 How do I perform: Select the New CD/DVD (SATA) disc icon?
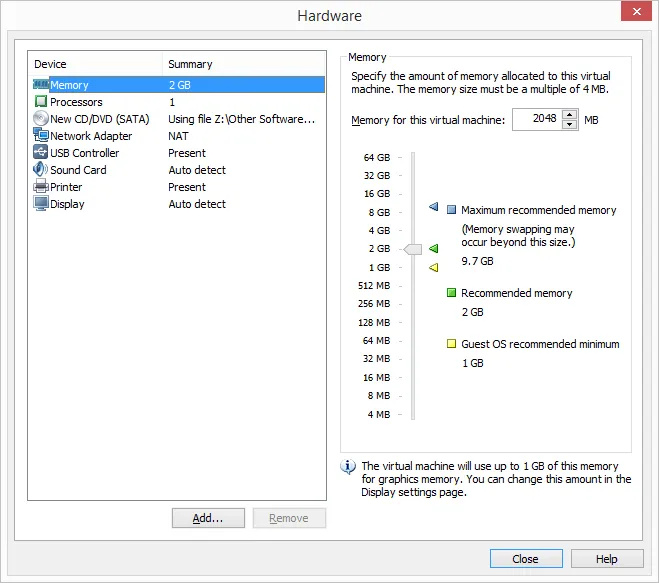coord(41,119)
